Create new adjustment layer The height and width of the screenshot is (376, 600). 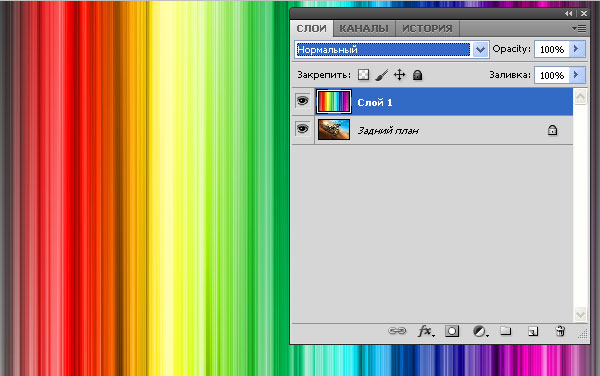480,331
